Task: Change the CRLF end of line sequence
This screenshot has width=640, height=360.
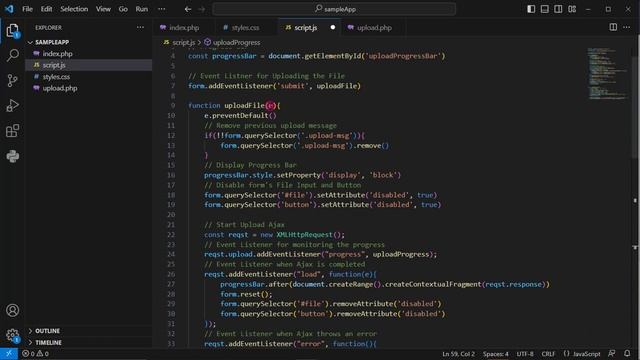Action: click(548, 354)
